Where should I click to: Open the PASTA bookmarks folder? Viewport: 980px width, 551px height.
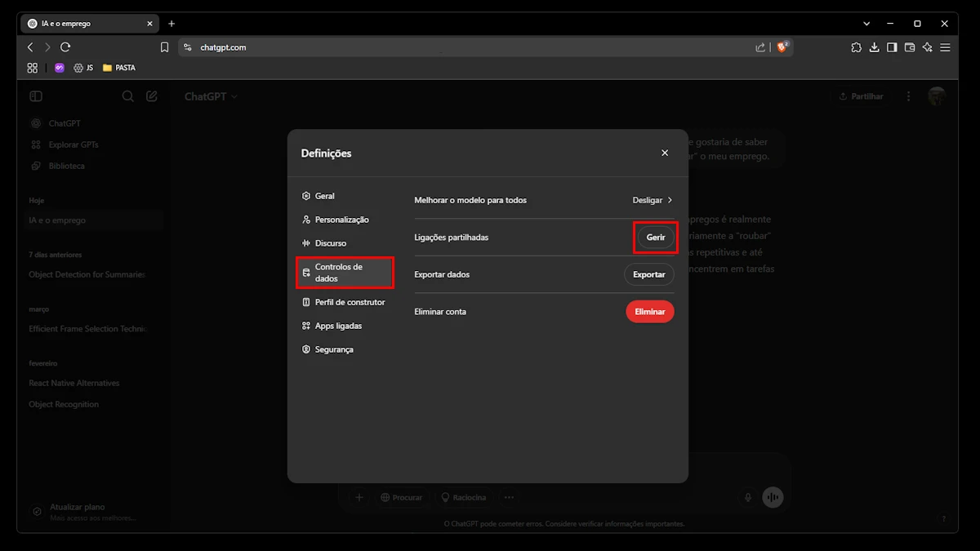119,68
